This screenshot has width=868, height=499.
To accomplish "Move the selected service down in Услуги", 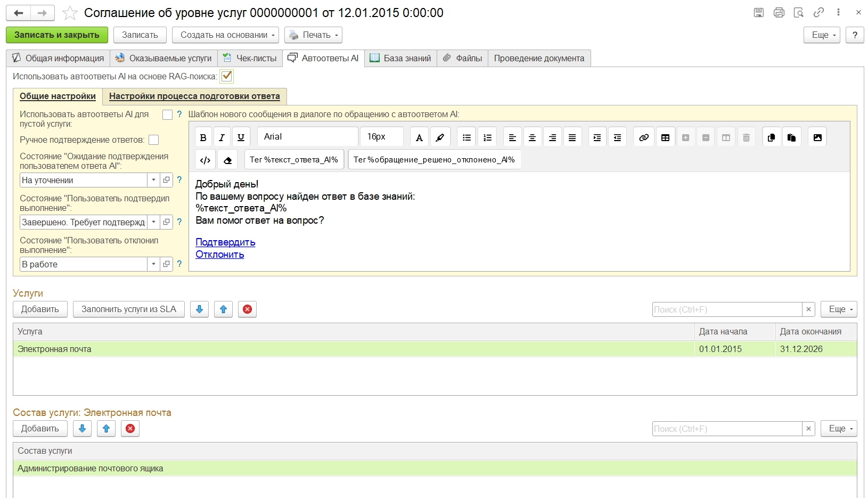I will point(199,309).
